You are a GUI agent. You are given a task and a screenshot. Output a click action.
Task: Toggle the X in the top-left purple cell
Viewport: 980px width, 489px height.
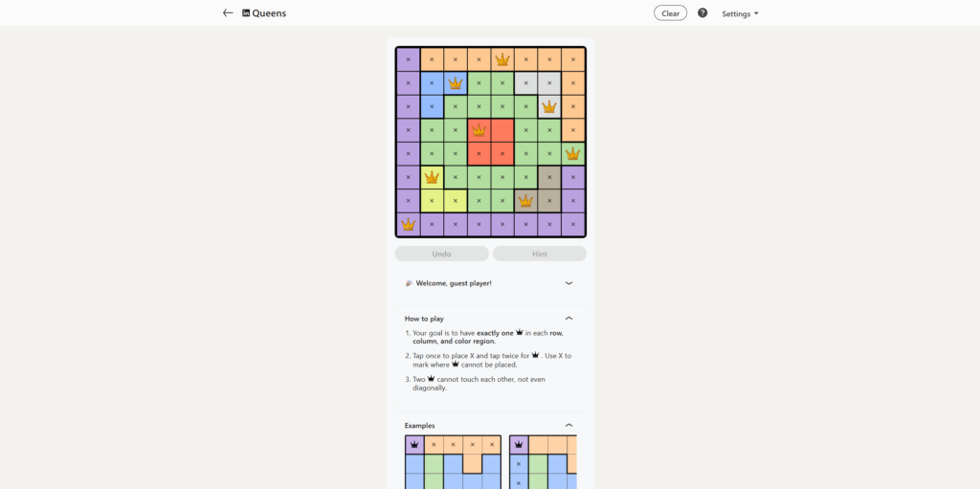coord(409,59)
